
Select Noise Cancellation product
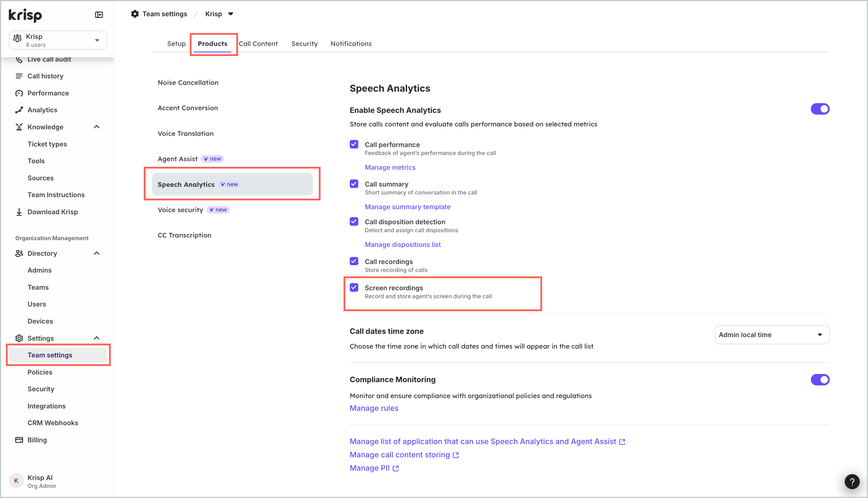click(188, 83)
